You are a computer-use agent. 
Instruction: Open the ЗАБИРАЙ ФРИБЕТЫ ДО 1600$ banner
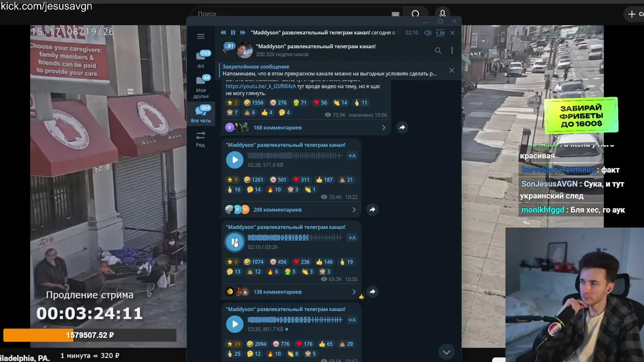[581, 116]
